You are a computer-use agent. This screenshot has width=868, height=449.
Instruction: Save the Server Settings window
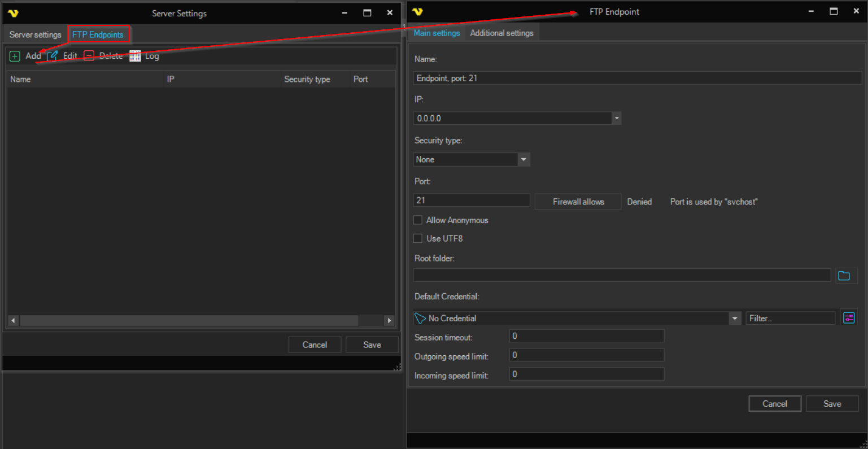(x=372, y=345)
